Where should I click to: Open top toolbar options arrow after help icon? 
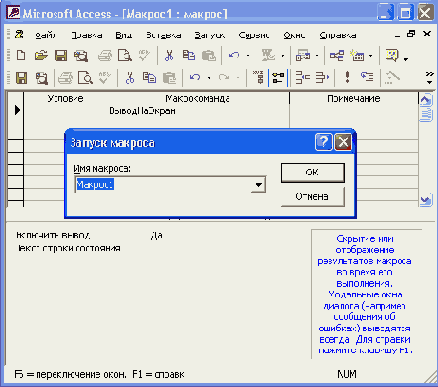[x=406, y=60]
